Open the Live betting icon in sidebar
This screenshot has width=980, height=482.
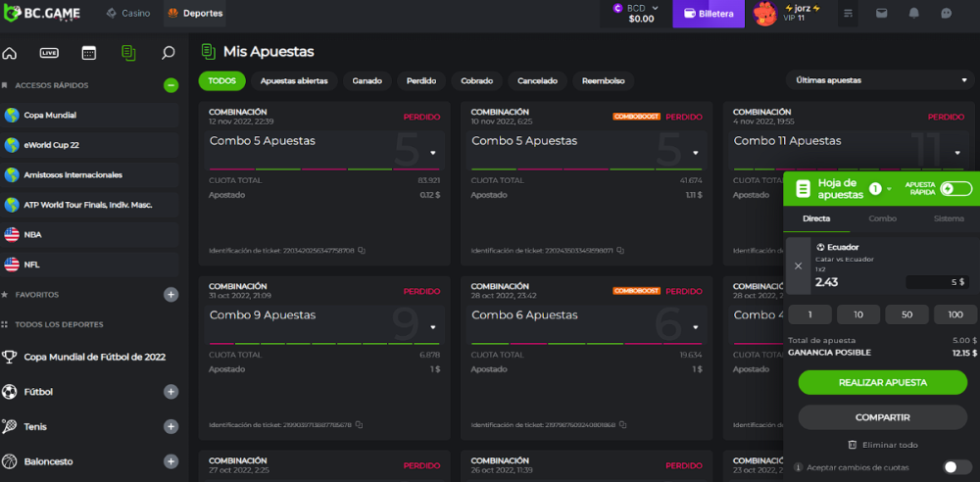[x=49, y=53]
